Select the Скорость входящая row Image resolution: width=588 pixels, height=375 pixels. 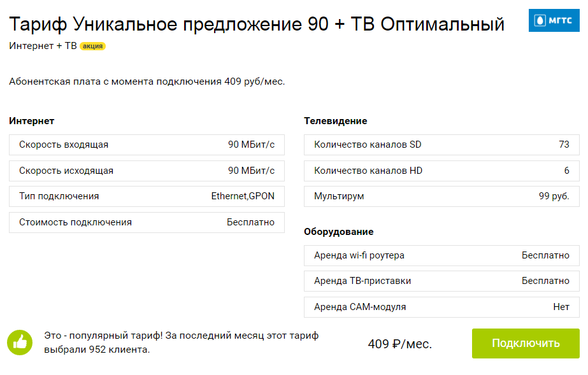click(147, 145)
